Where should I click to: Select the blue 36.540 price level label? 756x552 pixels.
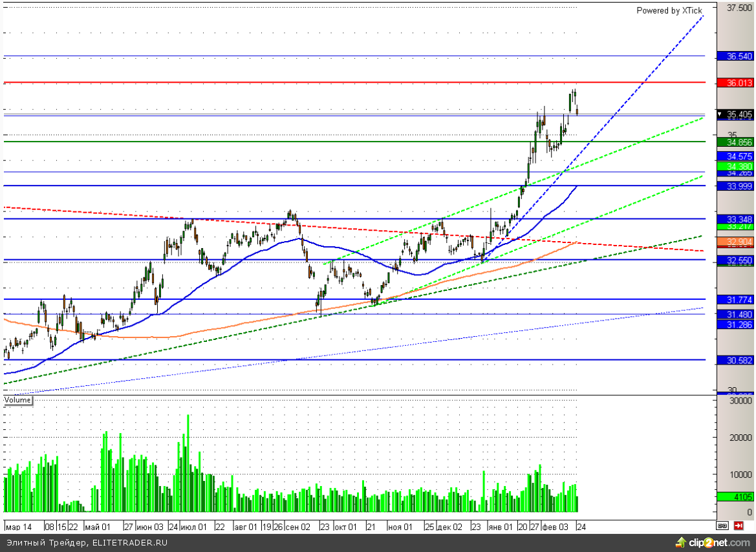pyautogui.click(x=736, y=57)
